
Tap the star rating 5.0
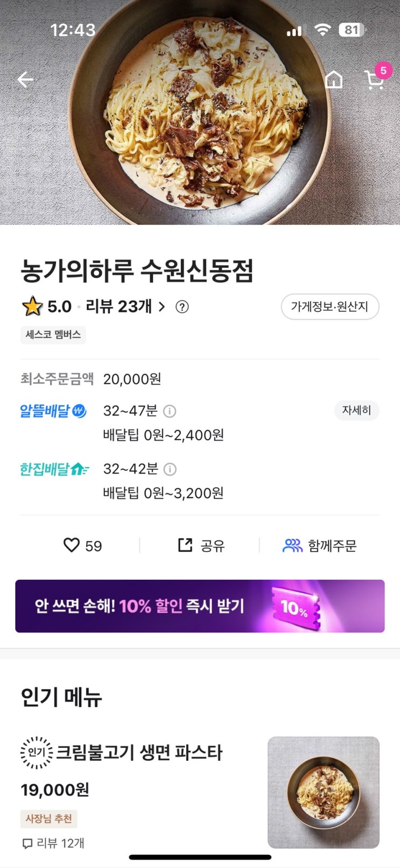[46, 307]
